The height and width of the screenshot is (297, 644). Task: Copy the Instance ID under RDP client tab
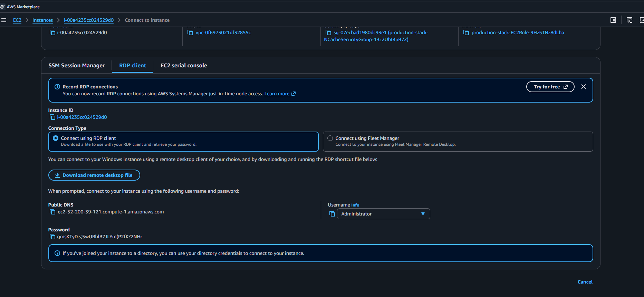tap(52, 117)
